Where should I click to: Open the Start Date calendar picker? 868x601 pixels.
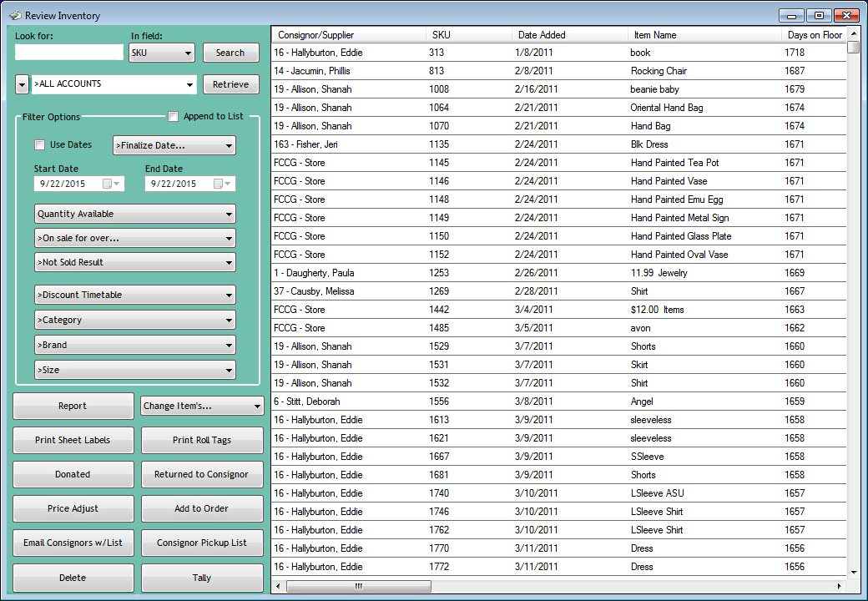pyautogui.click(x=111, y=184)
